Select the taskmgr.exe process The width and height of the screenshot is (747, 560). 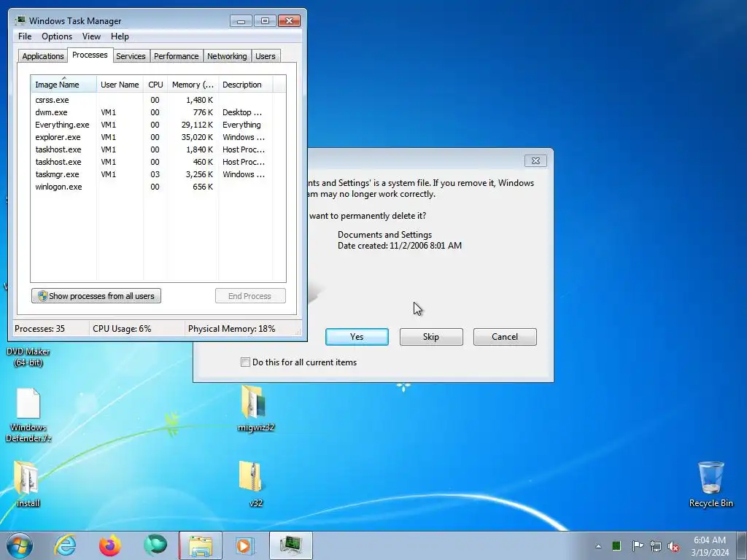point(152,174)
